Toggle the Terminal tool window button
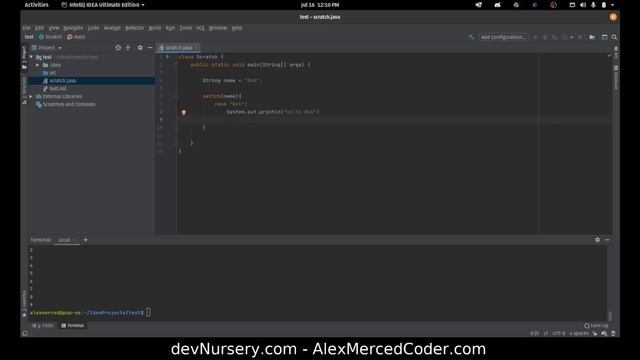640x360 pixels. click(x=73, y=326)
